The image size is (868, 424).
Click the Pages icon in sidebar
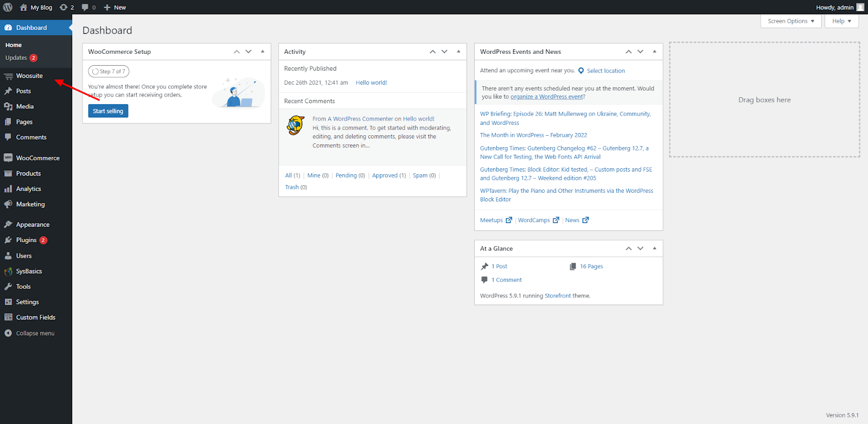(x=8, y=122)
